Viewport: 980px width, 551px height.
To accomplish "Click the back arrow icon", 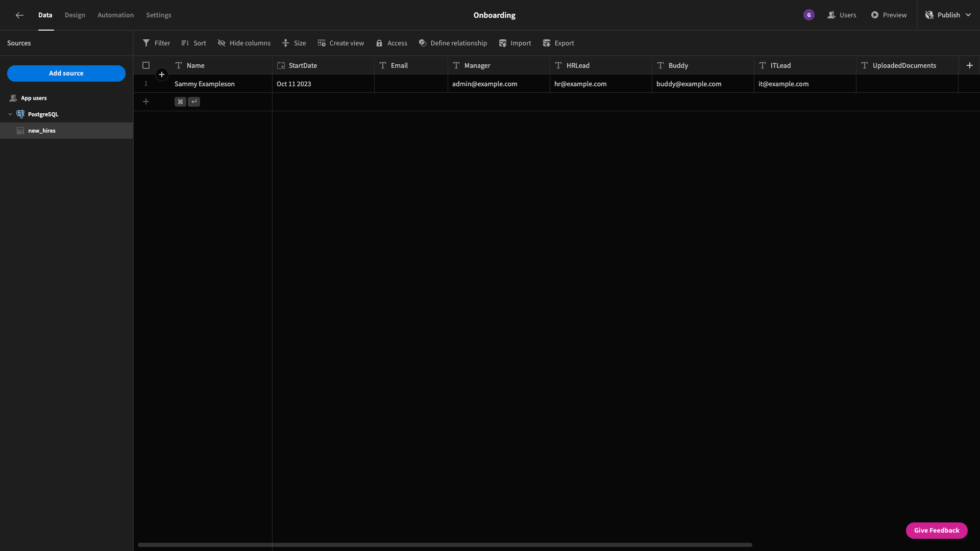I will (19, 15).
